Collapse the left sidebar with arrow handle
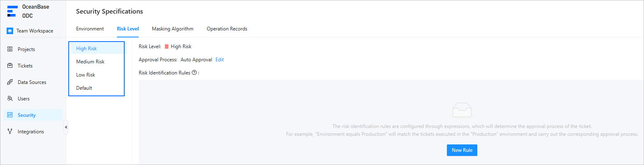Screen dimensions: 644x165 pyautogui.click(x=66, y=127)
